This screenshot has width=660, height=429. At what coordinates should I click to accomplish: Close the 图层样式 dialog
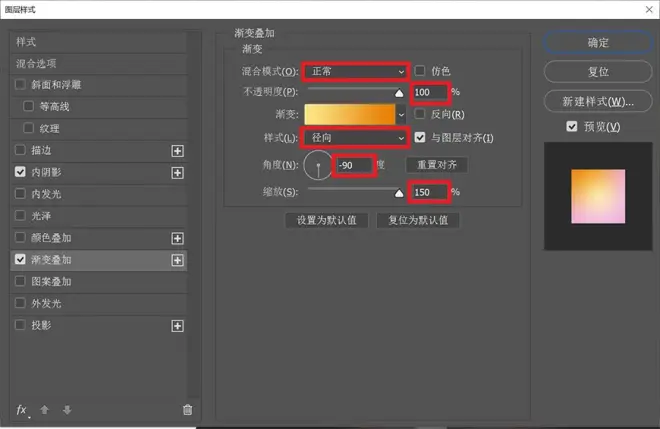pyautogui.click(x=649, y=9)
